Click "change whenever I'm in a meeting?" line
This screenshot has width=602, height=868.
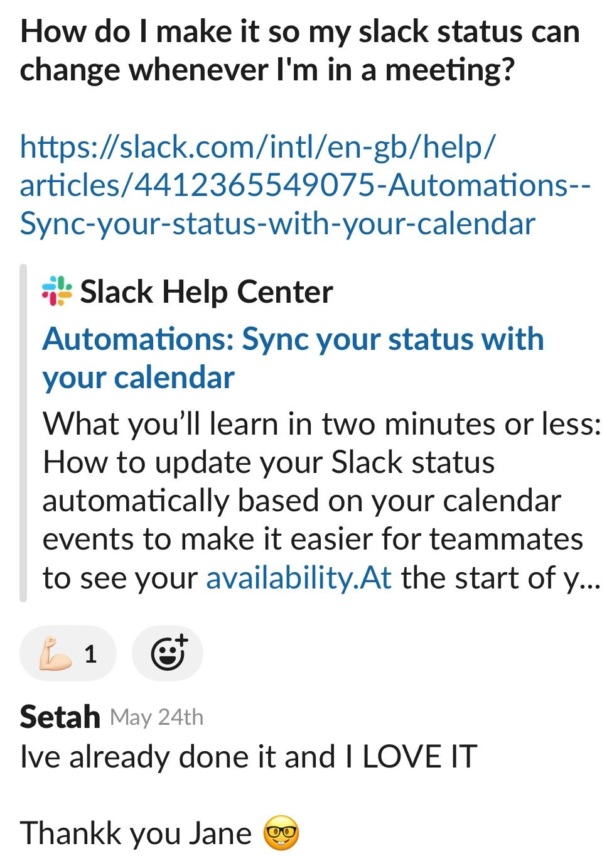(x=267, y=70)
